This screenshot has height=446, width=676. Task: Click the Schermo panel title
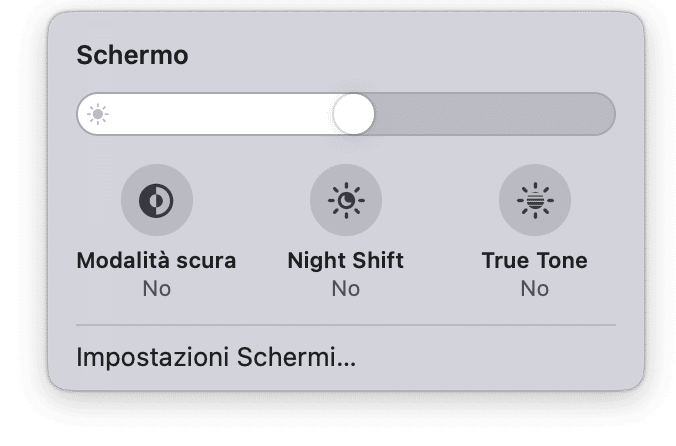click(x=133, y=57)
